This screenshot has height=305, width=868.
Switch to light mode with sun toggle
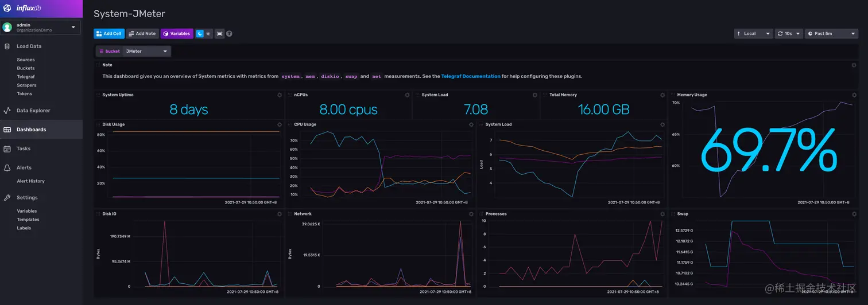click(208, 34)
